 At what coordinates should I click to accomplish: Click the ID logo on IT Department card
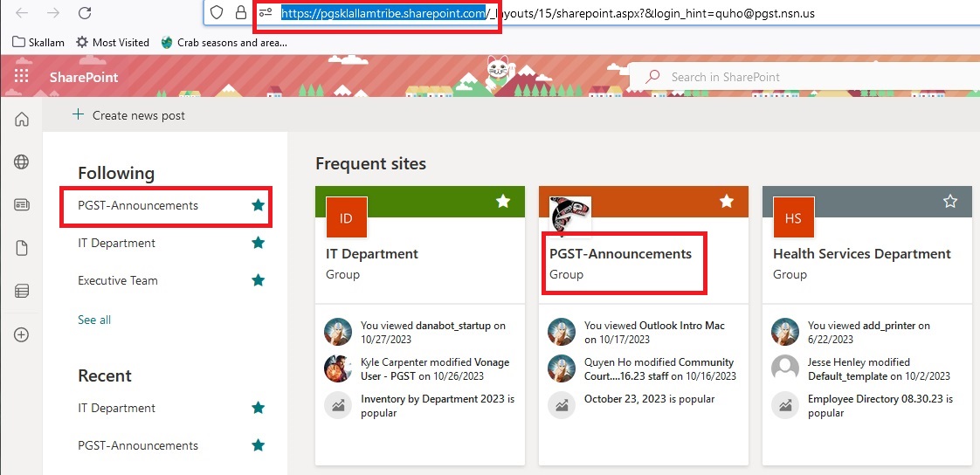click(346, 217)
